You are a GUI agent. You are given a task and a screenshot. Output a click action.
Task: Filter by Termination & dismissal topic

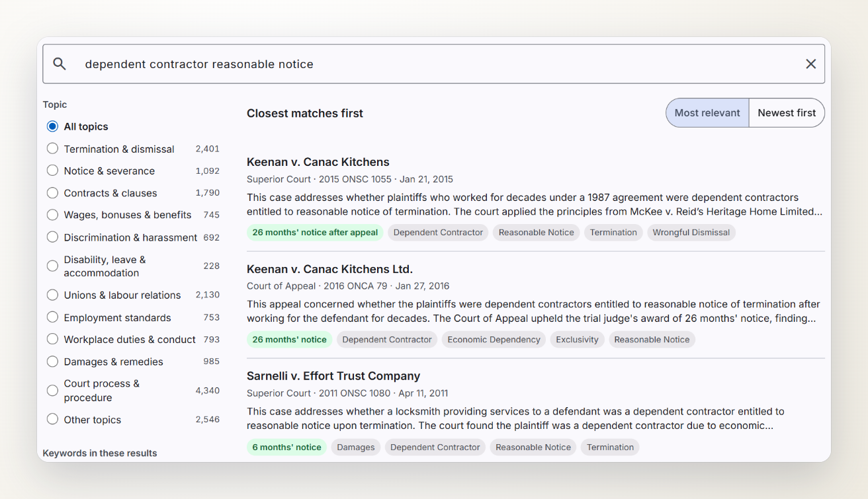pyautogui.click(x=52, y=149)
